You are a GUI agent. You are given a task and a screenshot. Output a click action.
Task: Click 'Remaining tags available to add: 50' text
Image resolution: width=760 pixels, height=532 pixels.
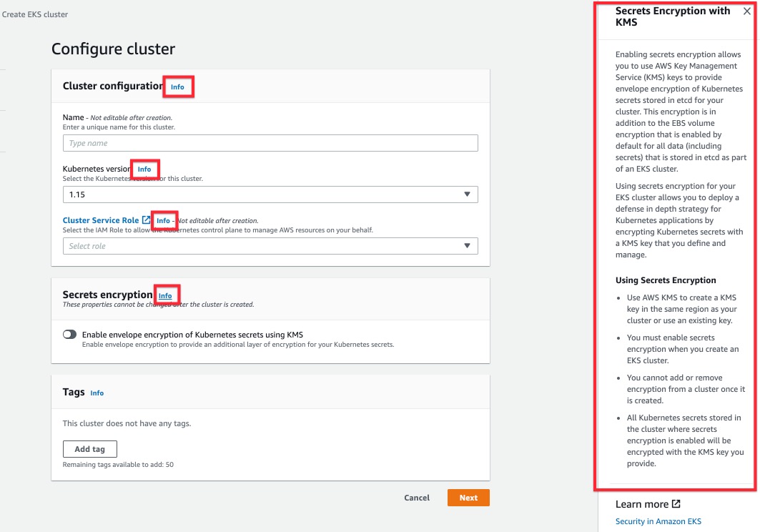tap(118, 465)
